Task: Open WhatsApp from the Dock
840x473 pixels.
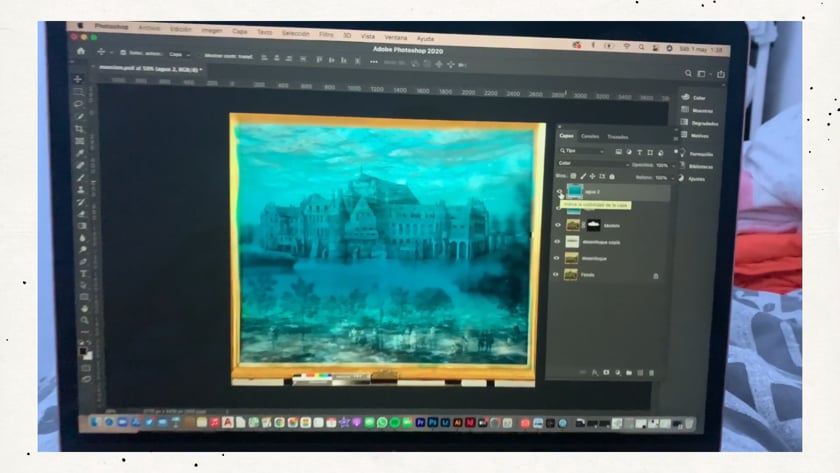Action: (382, 422)
